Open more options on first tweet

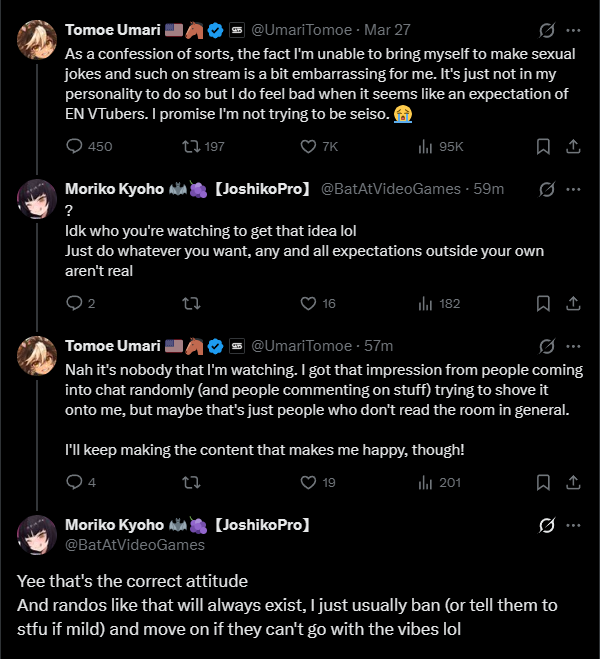[x=573, y=30]
